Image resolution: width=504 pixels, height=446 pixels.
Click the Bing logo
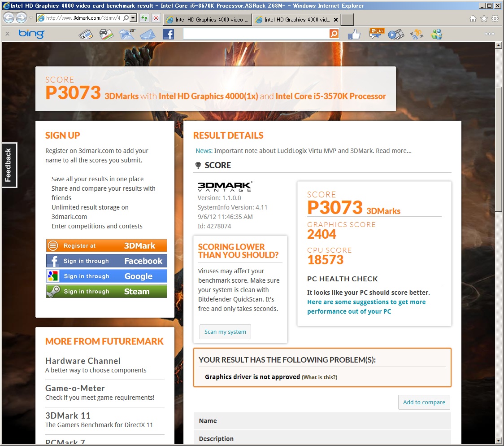point(31,34)
